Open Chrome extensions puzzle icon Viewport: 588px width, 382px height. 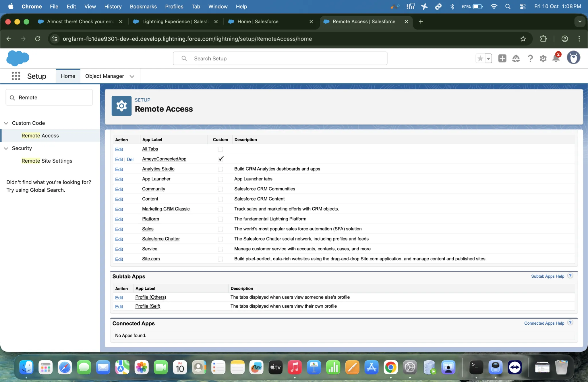(x=543, y=39)
